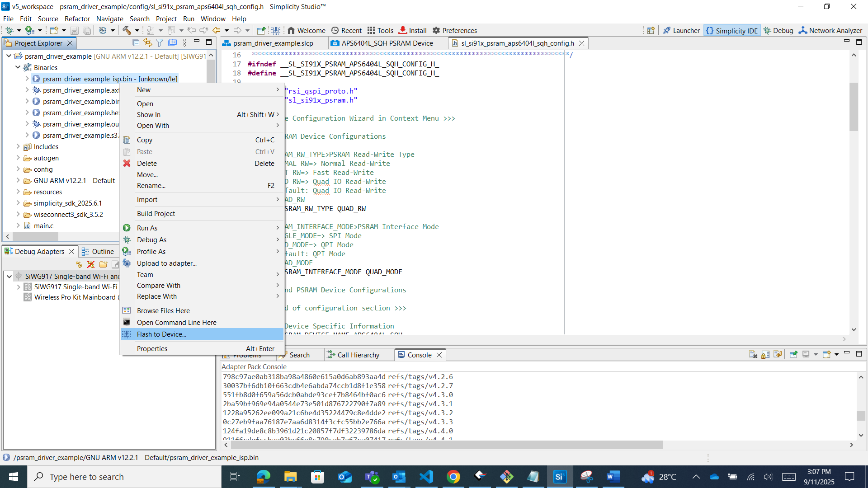Collapse the Binaries tree node
The image size is (868, 488).
tap(18, 67)
